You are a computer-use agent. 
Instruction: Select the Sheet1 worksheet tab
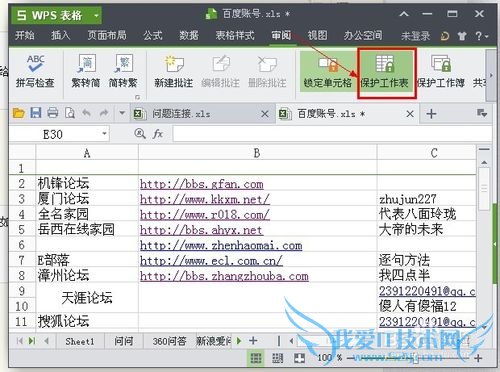point(80,341)
